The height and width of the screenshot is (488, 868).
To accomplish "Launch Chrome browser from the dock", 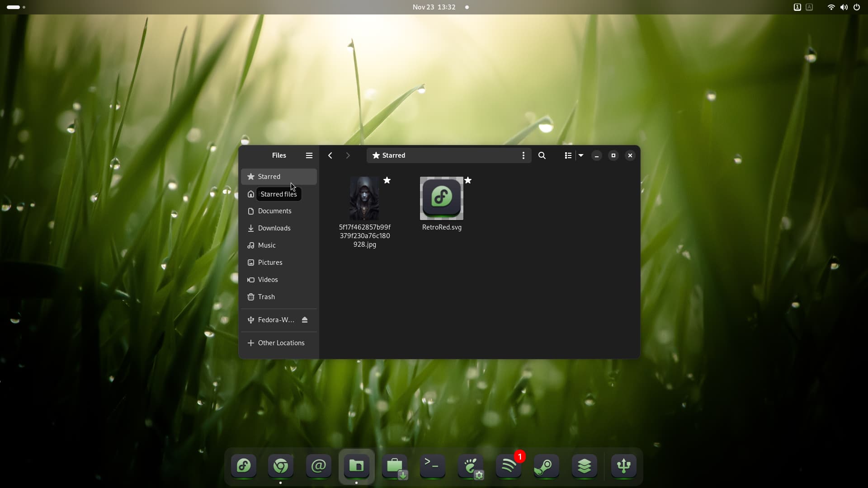I will [281, 466].
